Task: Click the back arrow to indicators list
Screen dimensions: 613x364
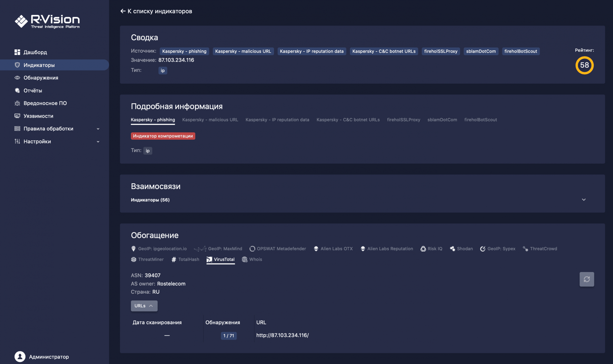Action: pos(123,11)
